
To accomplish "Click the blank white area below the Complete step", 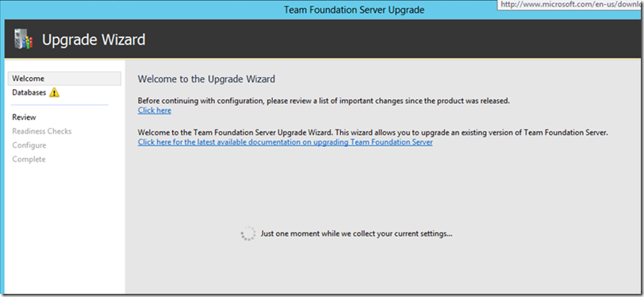I will [x=64, y=228].
